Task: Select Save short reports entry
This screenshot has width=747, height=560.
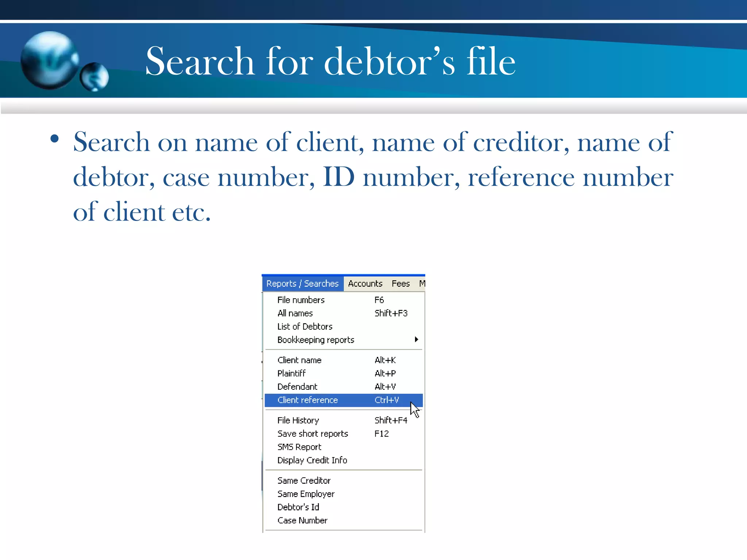Action: (x=313, y=434)
